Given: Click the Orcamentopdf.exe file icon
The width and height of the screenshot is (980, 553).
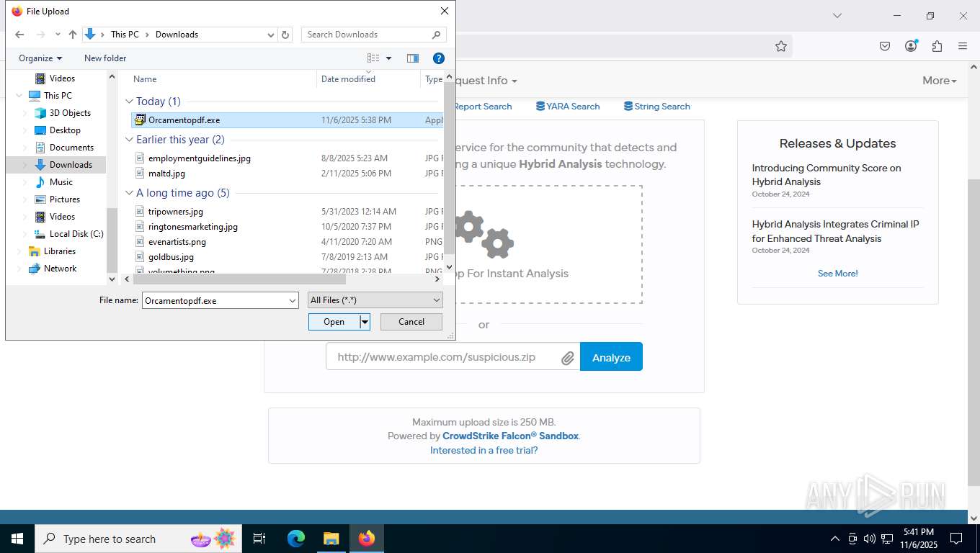Looking at the screenshot, I should (x=140, y=120).
